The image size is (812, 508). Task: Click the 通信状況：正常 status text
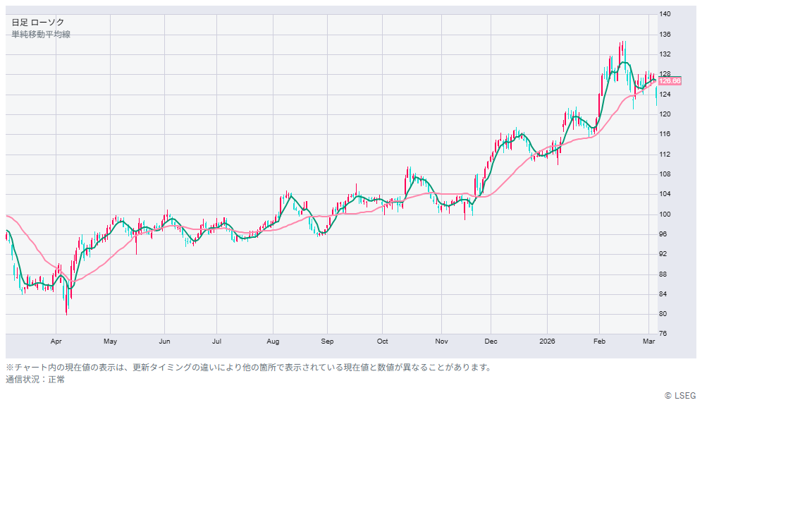click(35, 380)
